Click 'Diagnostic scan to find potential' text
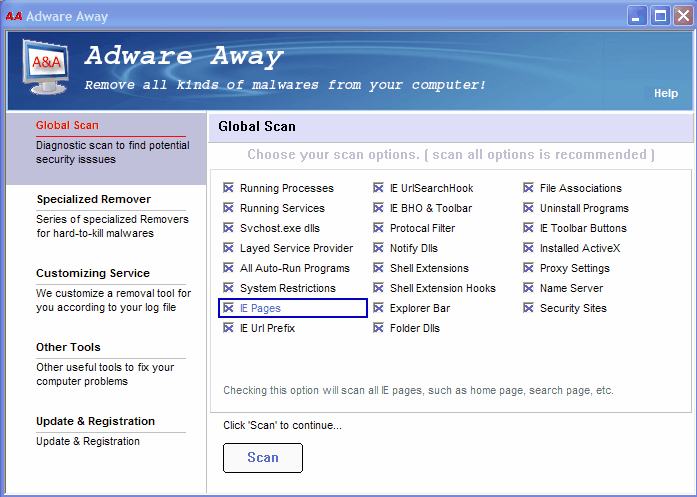 pyautogui.click(x=112, y=152)
